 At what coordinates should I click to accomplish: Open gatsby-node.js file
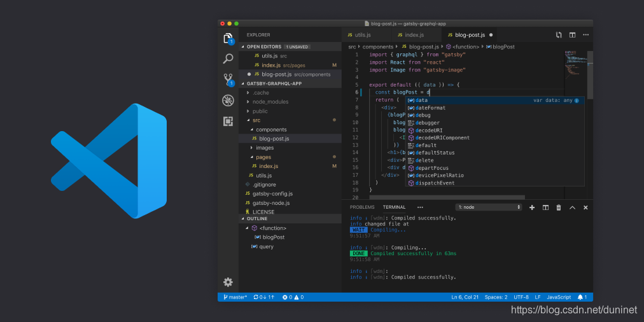(x=290, y=203)
